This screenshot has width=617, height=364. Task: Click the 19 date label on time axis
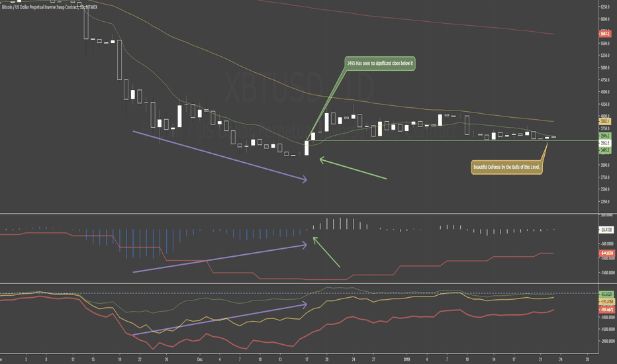[120, 359]
